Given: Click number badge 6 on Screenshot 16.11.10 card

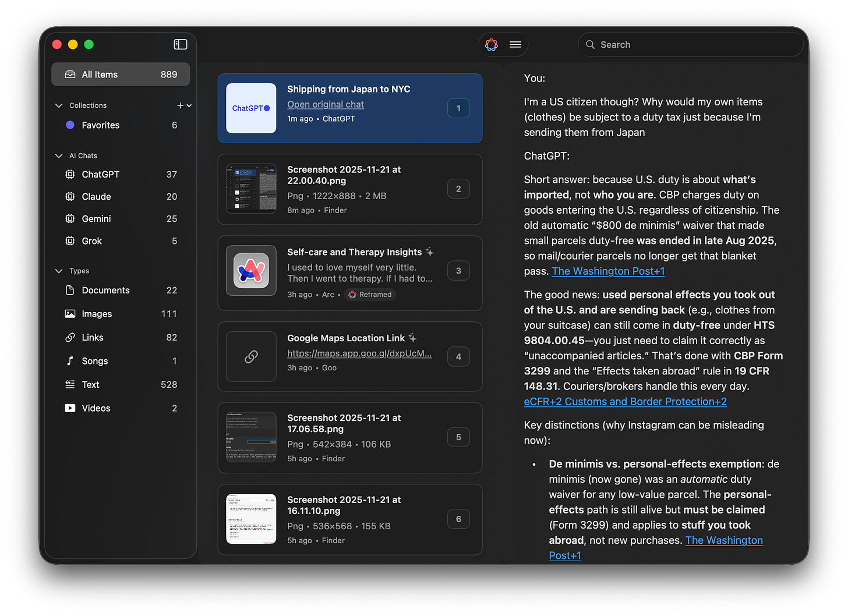Looking at the screenshot, I should point(458,519).
